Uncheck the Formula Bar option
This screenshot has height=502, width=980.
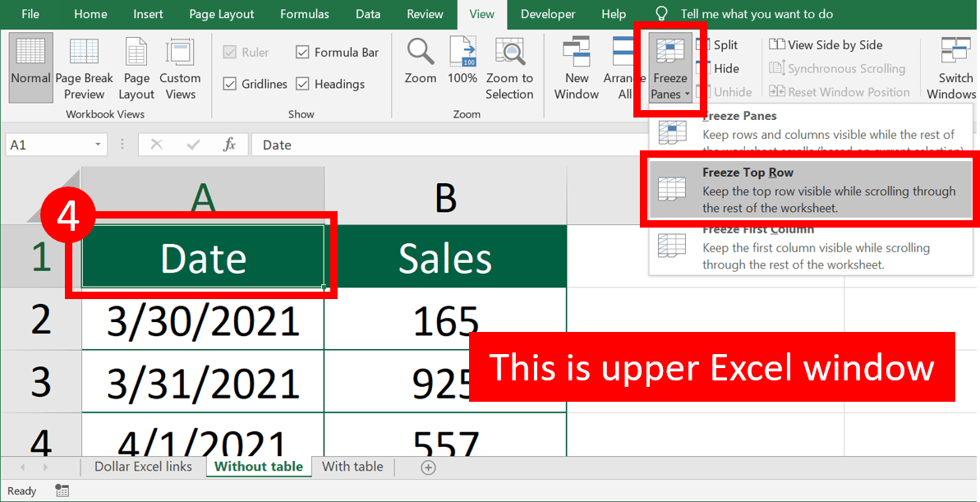[301, 52]
